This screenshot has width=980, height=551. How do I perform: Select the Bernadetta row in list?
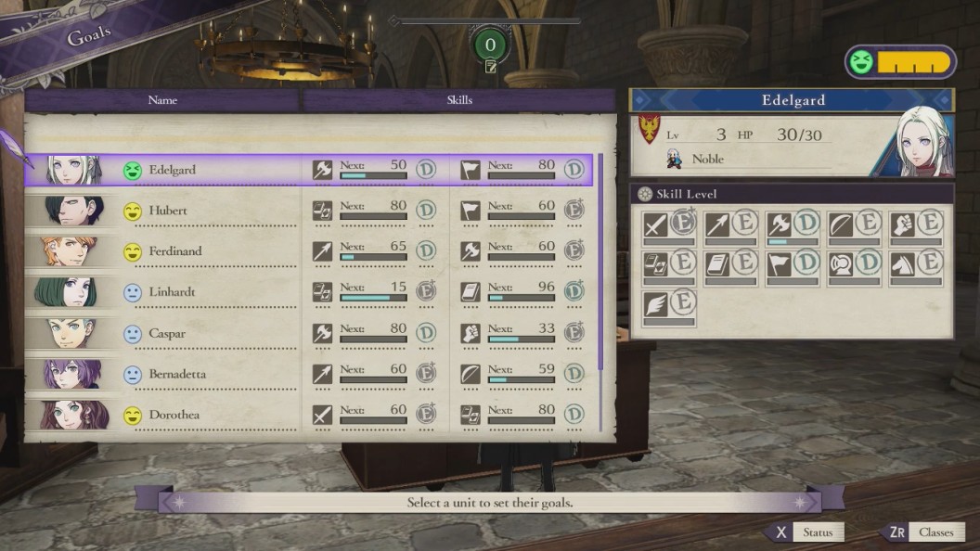(309, 374)
